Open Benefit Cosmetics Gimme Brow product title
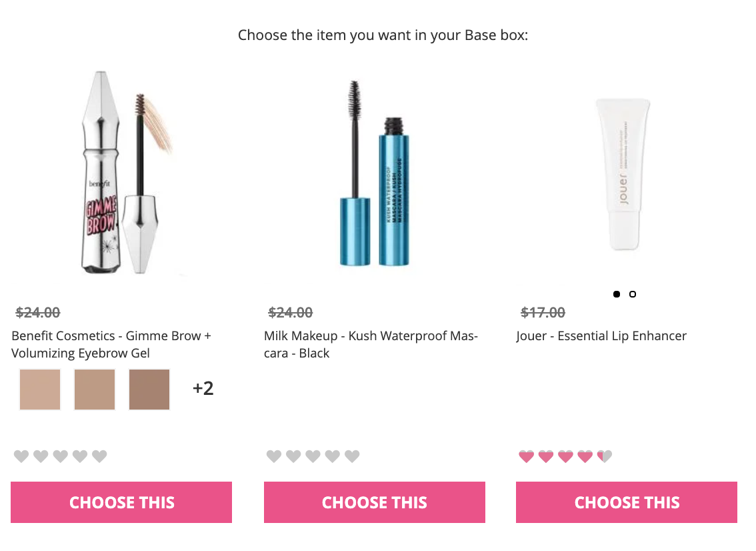This screenshot has width=756, height=551. point(111,344)
